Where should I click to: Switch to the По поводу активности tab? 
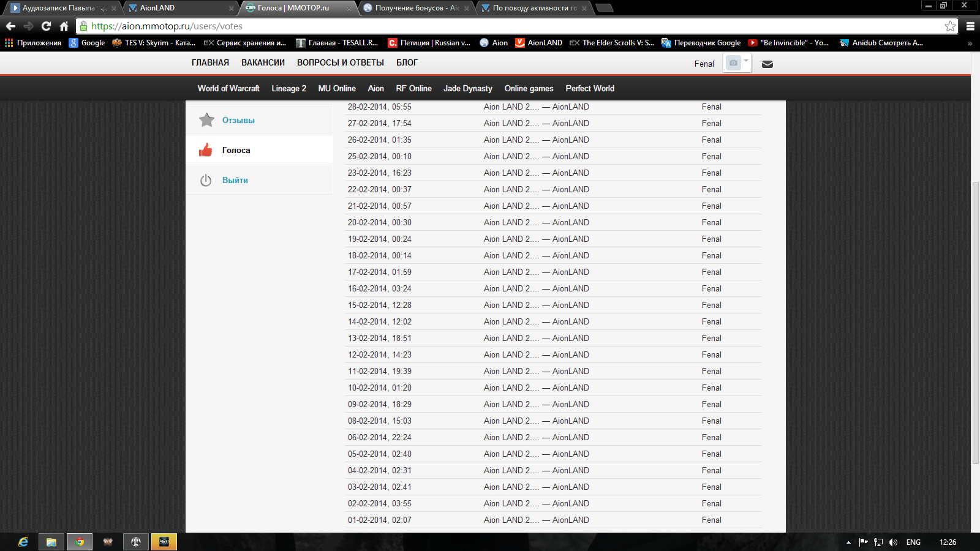pos(533,8)
